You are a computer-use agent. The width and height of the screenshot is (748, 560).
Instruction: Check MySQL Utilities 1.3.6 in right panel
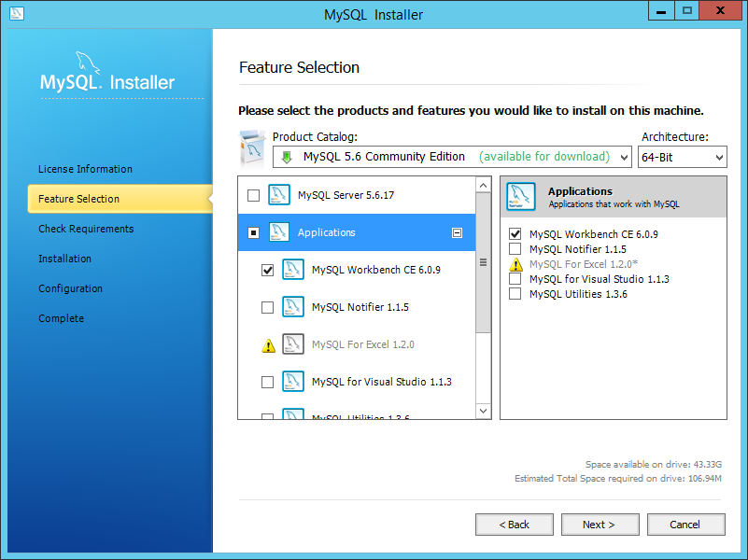click(515, 294)
